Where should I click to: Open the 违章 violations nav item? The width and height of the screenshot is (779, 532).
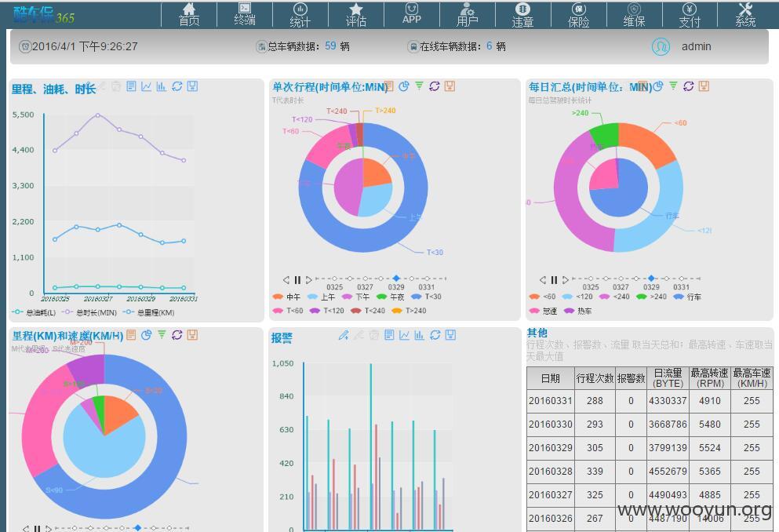point(522,14)
